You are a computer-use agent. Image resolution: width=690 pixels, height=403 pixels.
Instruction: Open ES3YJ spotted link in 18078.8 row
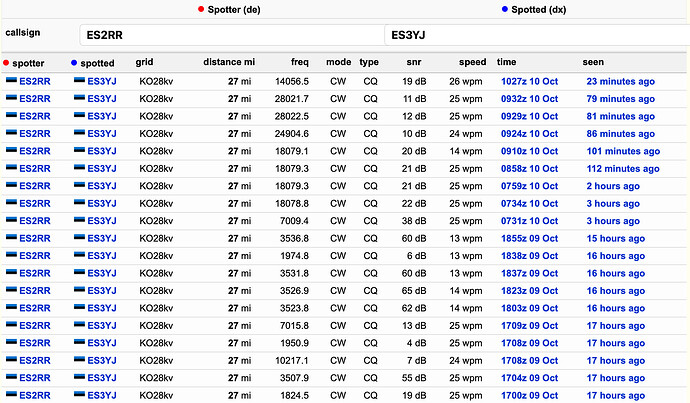pos(102,204)
